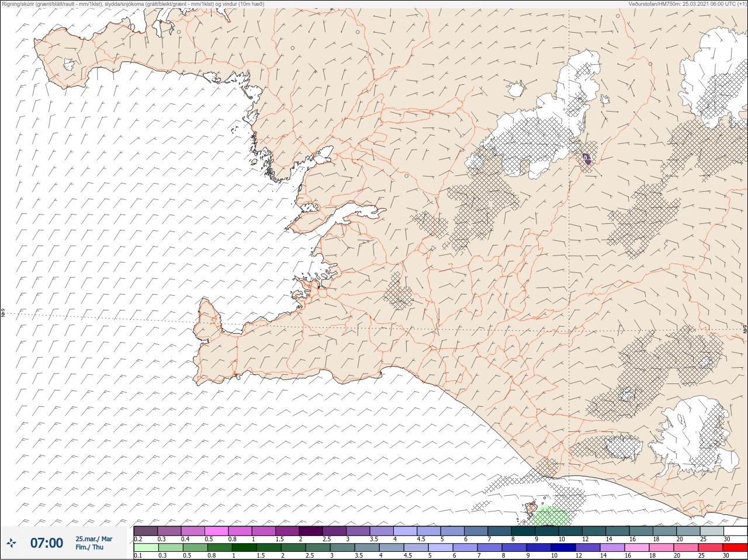Viewport: 748px width, 560px height.
Task: Click the weekday text "Fim./ Thu"
Action: pos(89,547)
